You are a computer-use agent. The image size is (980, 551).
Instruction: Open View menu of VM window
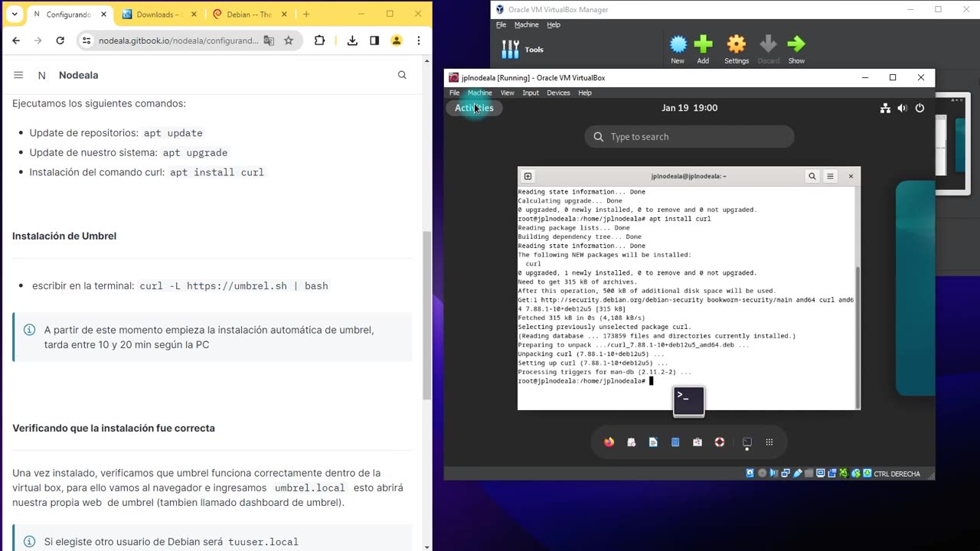(507, 93)
